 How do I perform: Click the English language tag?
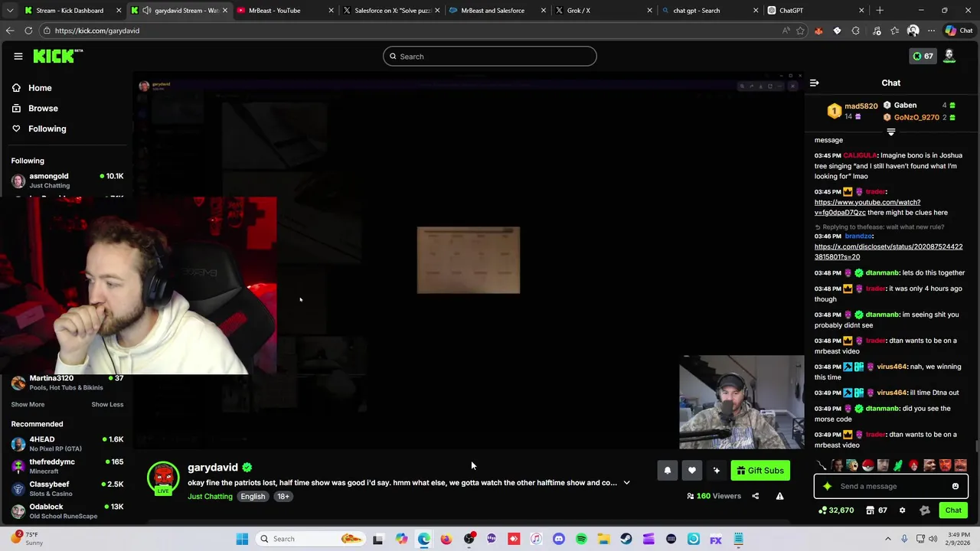[253, 497]
